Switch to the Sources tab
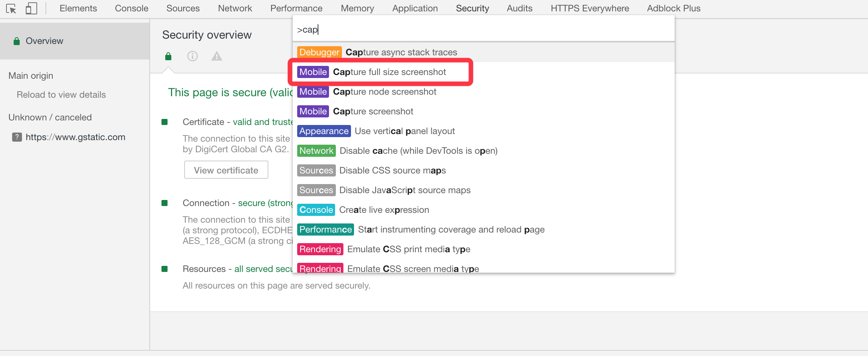This screenshot has width=868, height=356. point(183,8)
